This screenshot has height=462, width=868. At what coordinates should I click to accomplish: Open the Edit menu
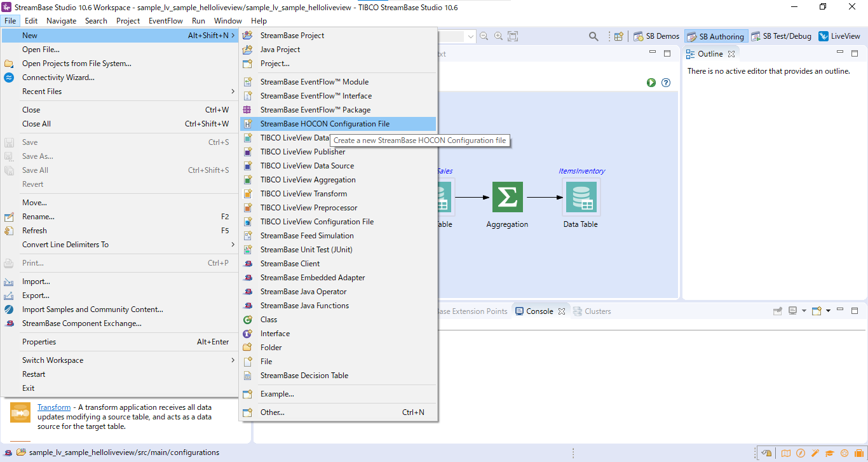[31, 20]
